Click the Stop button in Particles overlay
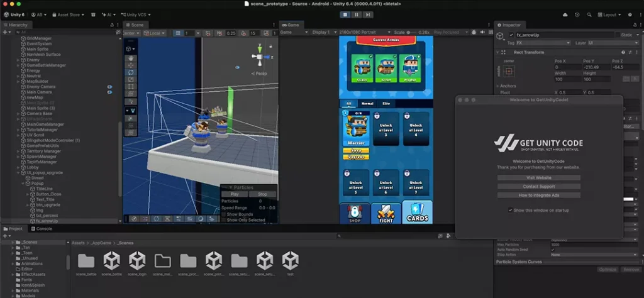The image size is (644, 298). tap(262, 194)
